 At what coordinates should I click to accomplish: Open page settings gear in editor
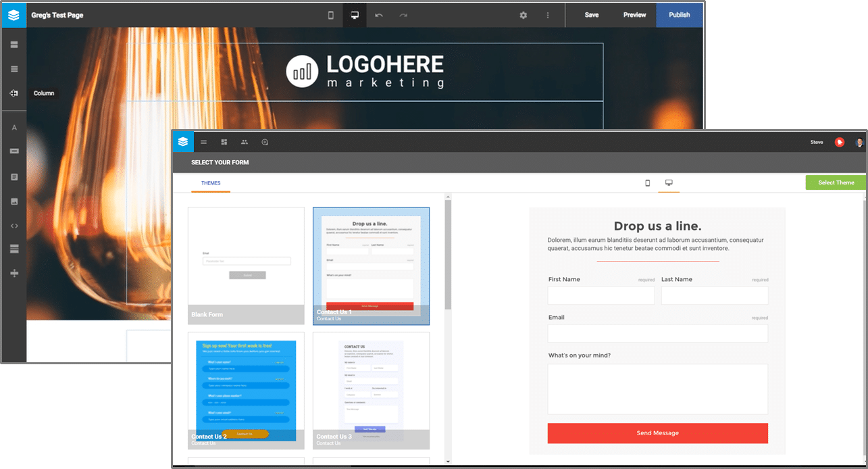pyautogui.click(x=523, y=15)
